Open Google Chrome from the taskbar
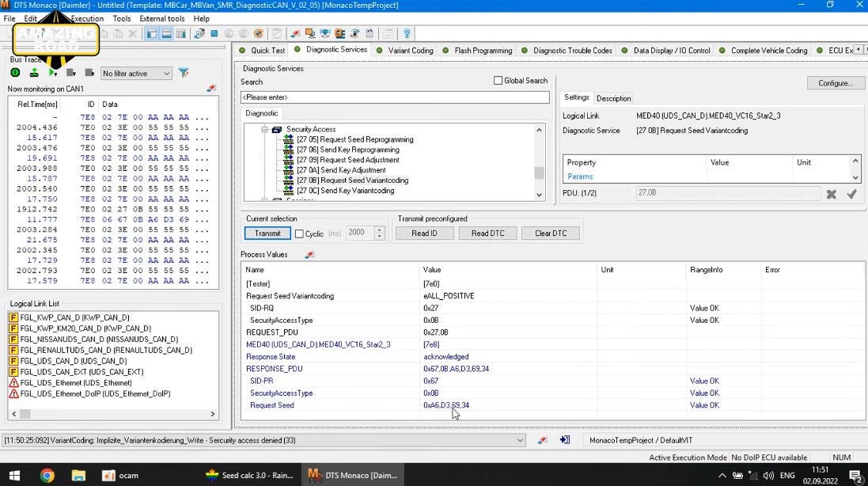868x486 pixels. [x=47, y=475]
